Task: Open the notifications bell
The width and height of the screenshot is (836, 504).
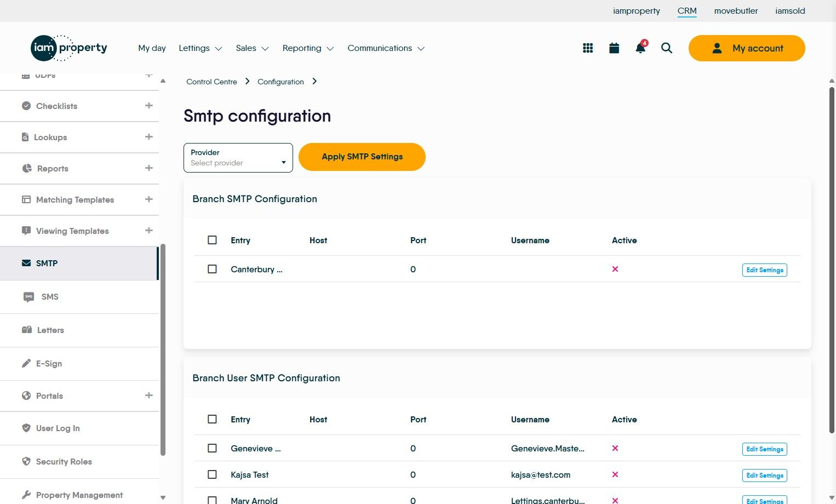Action: 640,48
